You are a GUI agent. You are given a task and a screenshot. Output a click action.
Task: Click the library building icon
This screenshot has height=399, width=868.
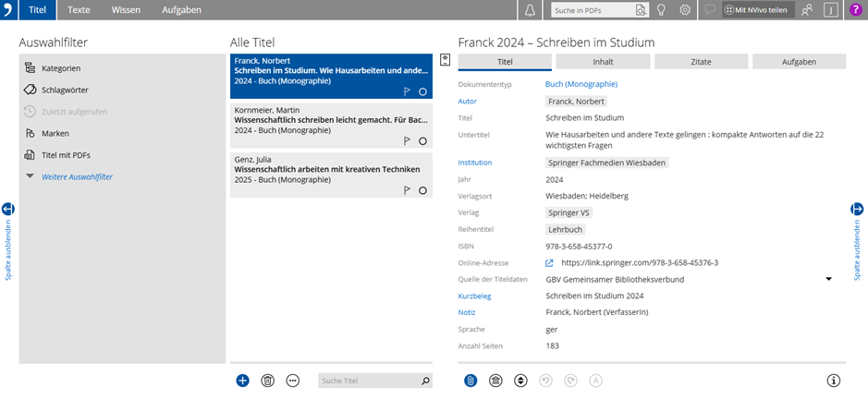(x=495, y=380)
